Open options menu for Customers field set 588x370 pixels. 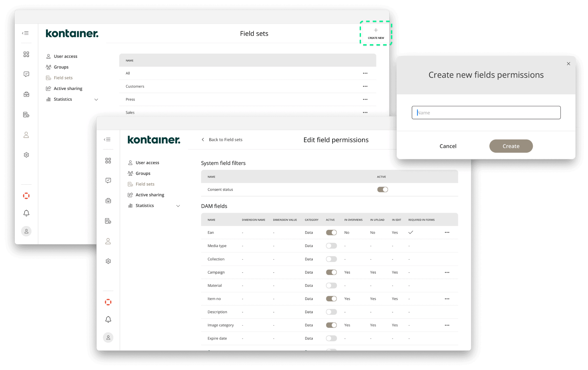pyautogui.click(x=365, y=86)
